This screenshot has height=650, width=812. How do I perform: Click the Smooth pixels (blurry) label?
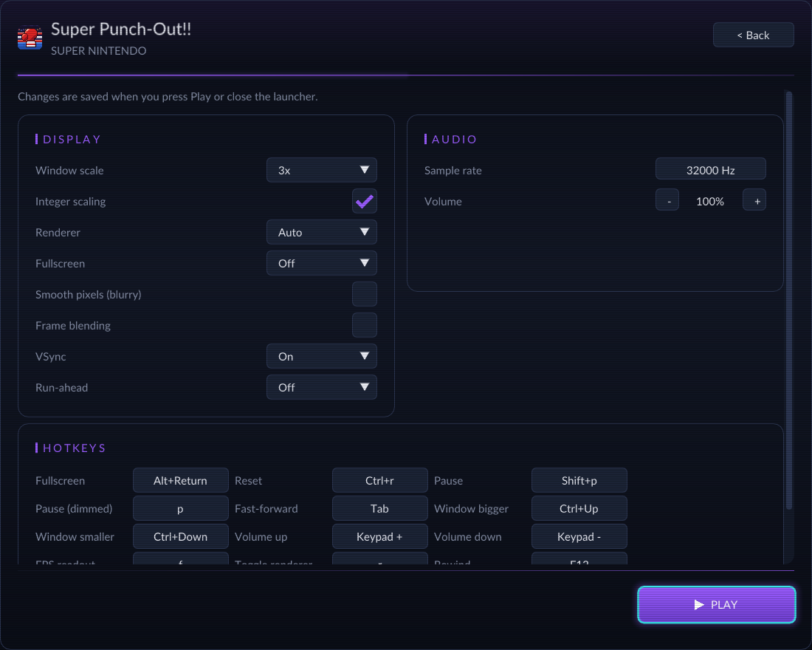[88, 295]
